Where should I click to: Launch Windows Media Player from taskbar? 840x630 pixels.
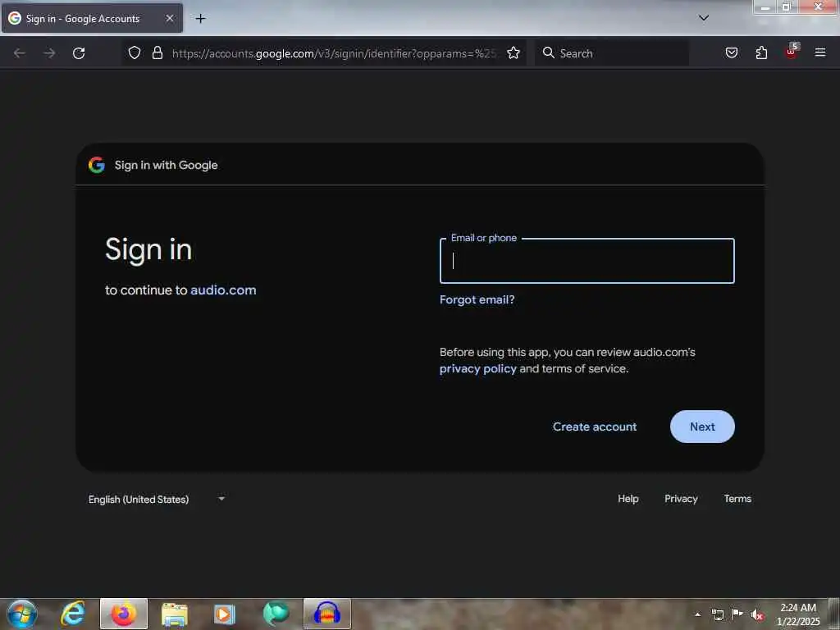(225, 614)
